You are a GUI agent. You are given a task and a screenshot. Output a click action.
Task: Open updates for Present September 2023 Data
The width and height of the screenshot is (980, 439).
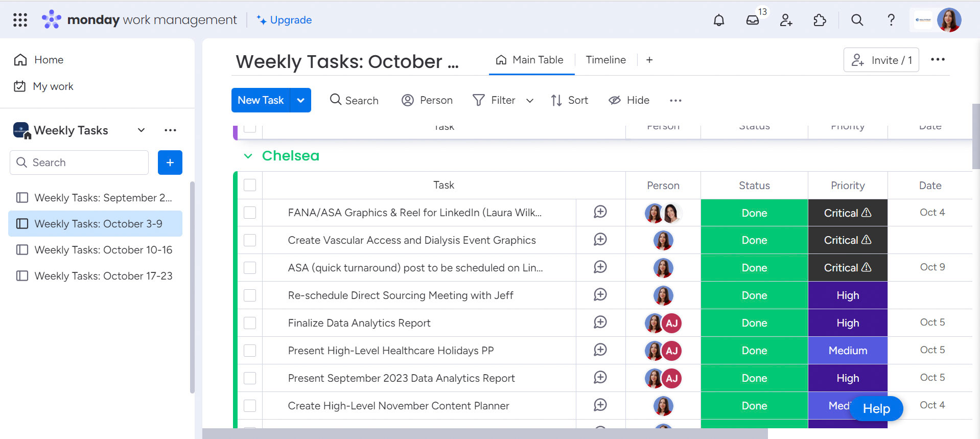coord(600,377)
